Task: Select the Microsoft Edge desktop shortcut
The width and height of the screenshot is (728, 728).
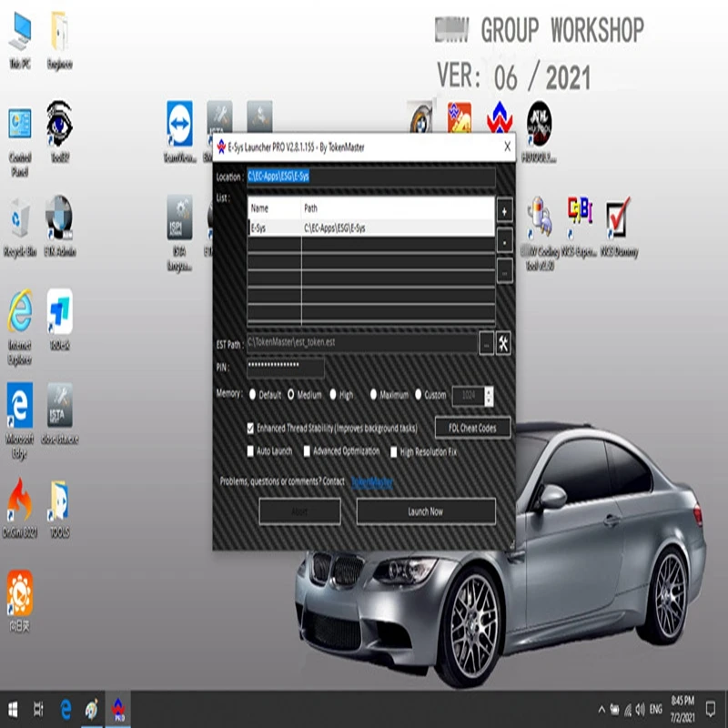Action: tap(19, 420)
